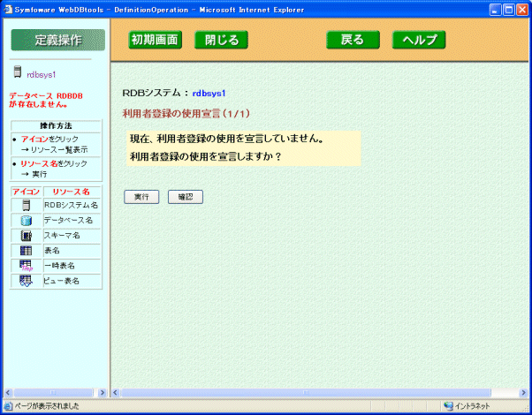The width and height of the screenshot is (532, 415).
Task: Click the RDBシステム名 icon in legend
Action: pyautogui.click(x=26, y=205)
